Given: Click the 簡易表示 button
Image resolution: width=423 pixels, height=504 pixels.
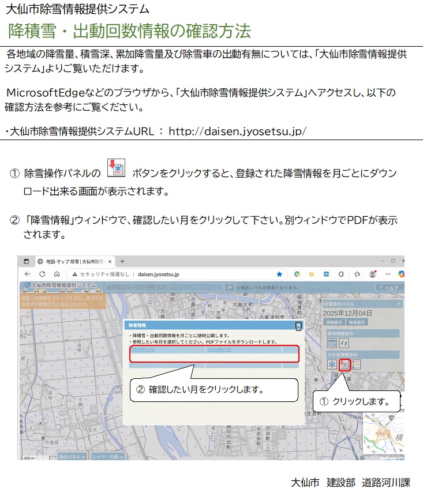Looking at the screenshot, I should click(357, 322).
